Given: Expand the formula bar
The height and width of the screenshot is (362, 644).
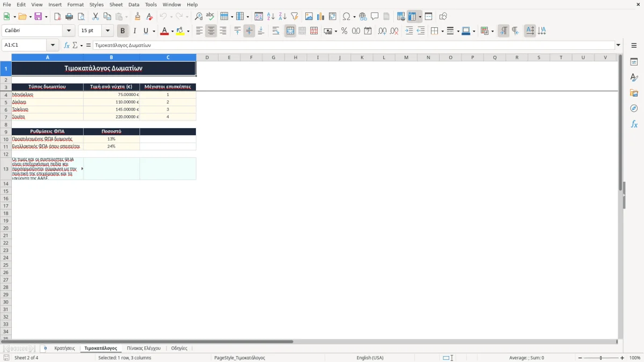Looking at the screenshot, I should coord(618,45).
